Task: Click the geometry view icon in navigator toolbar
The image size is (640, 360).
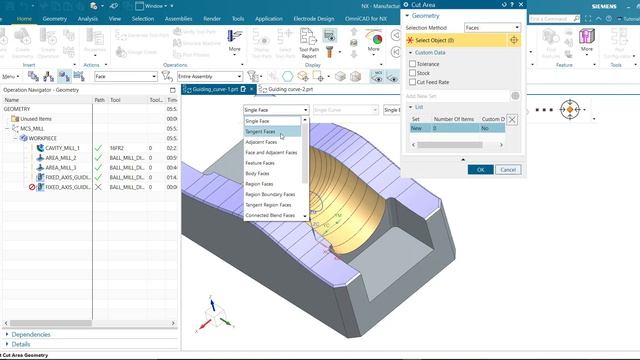Action: tap(64, 76)
